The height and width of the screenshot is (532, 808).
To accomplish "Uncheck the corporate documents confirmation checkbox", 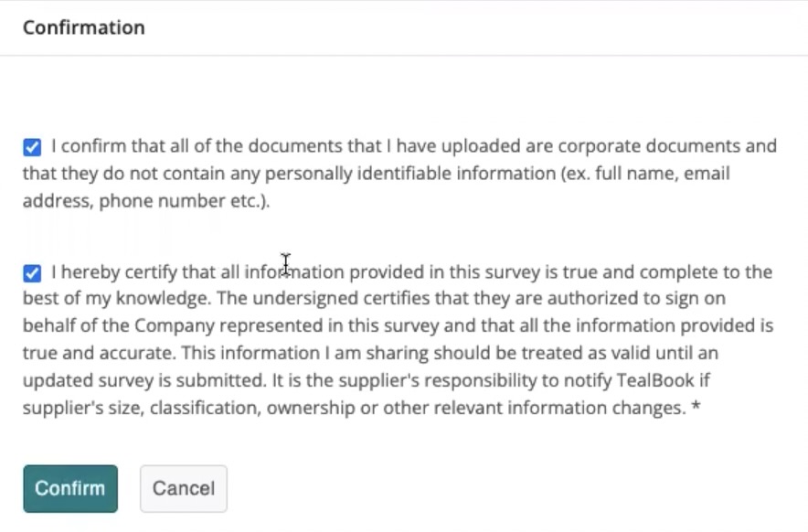I will (x=32, y=147).
